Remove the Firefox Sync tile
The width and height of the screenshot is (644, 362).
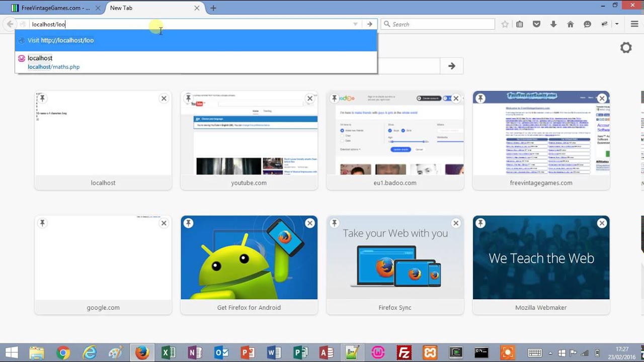[456, 223]
